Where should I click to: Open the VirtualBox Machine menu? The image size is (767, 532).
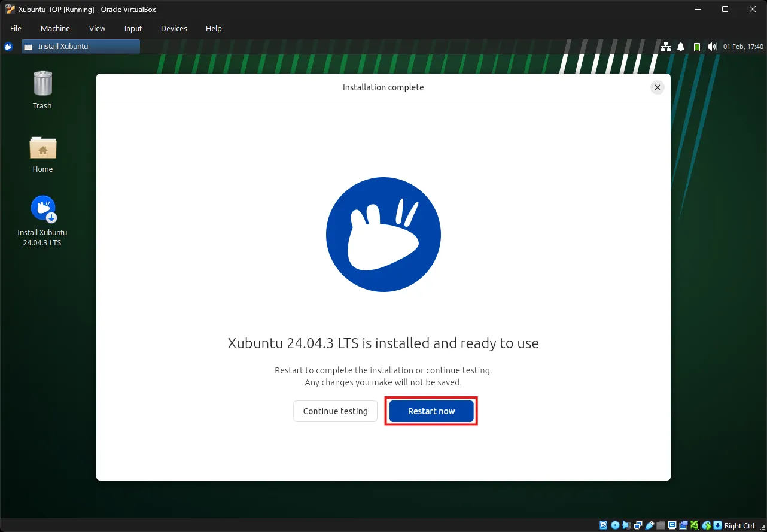55,28
